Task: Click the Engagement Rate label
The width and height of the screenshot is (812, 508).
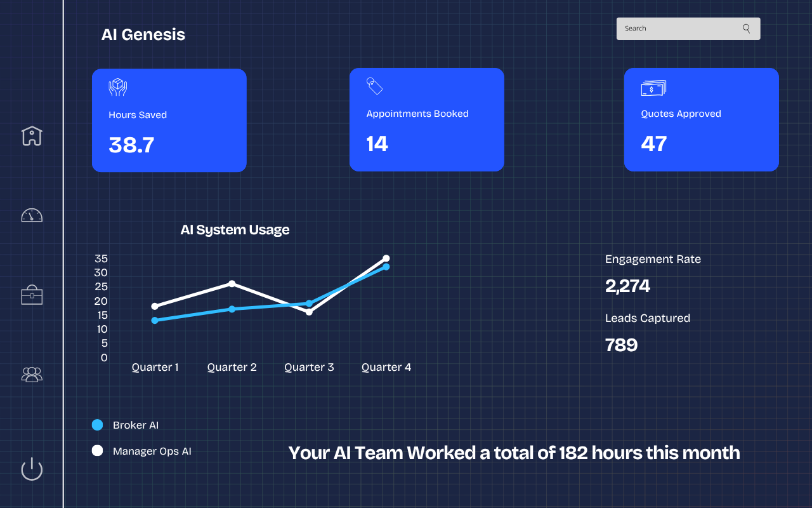Action: tap(653, 259)
